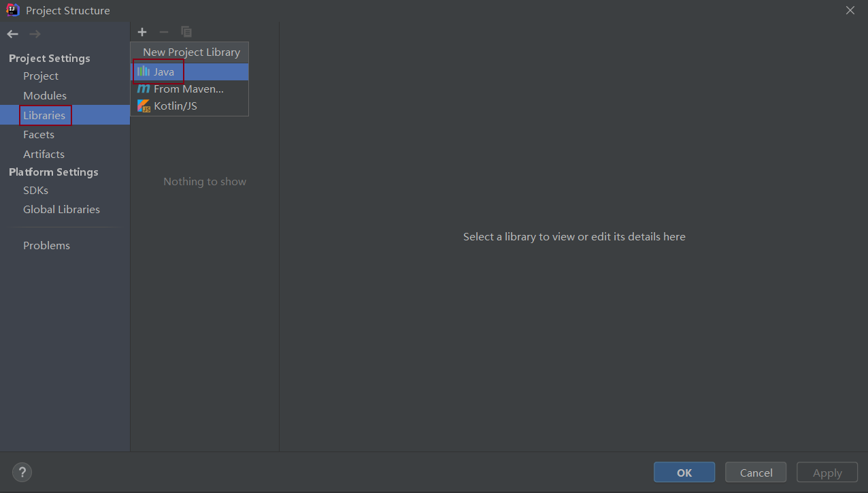This screenshot has height=493, width=868.
Task: Go to the Facets section
Action: tap(39, 134)
